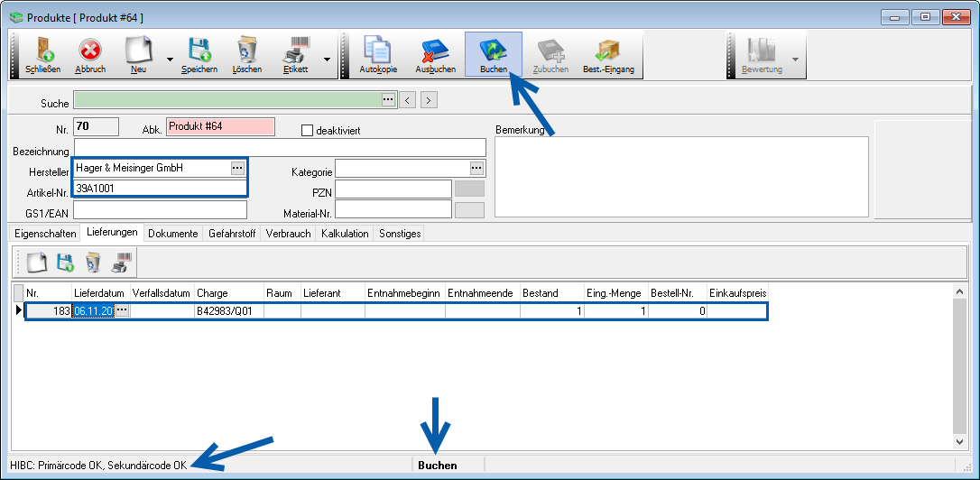Viewport: 980px width, 480px height.
Task: Click the Bestand column header
Action: tap(552, 293)
